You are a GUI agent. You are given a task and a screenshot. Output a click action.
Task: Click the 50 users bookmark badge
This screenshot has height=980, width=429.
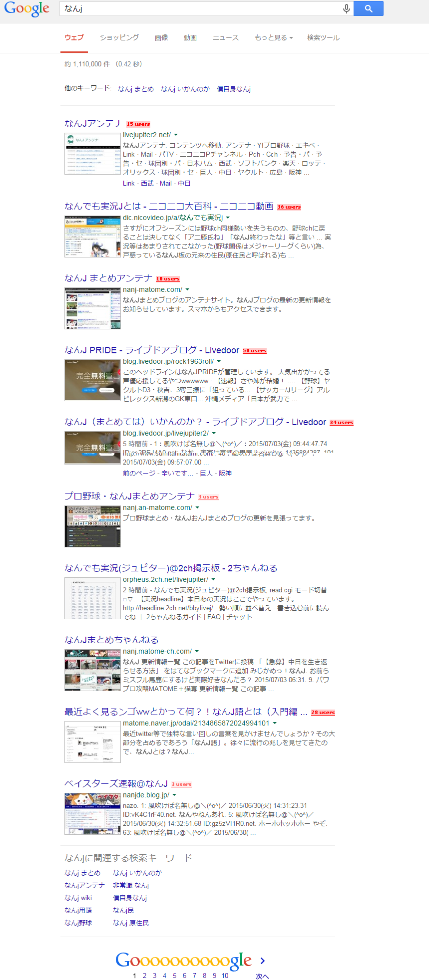(255, 351)
